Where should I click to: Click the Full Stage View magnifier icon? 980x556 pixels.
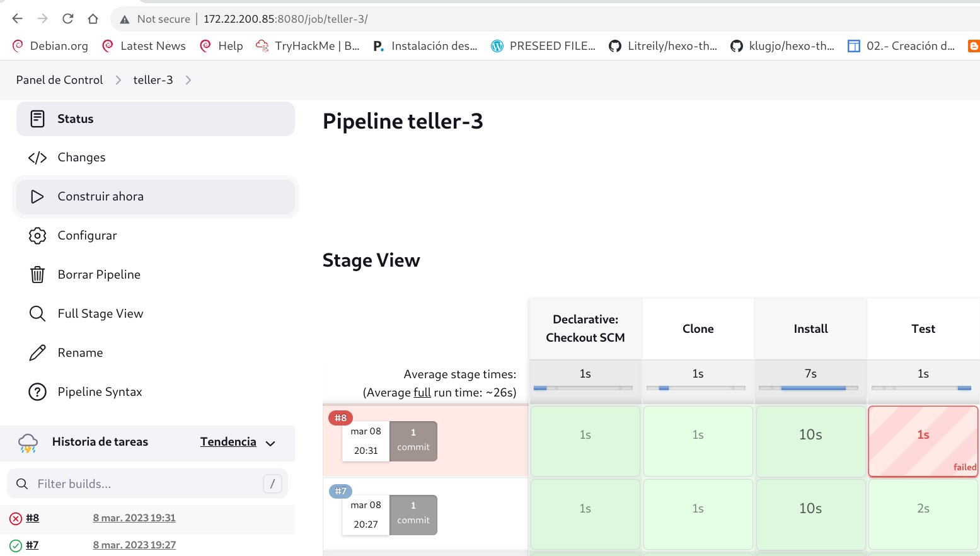pos(37,314)
